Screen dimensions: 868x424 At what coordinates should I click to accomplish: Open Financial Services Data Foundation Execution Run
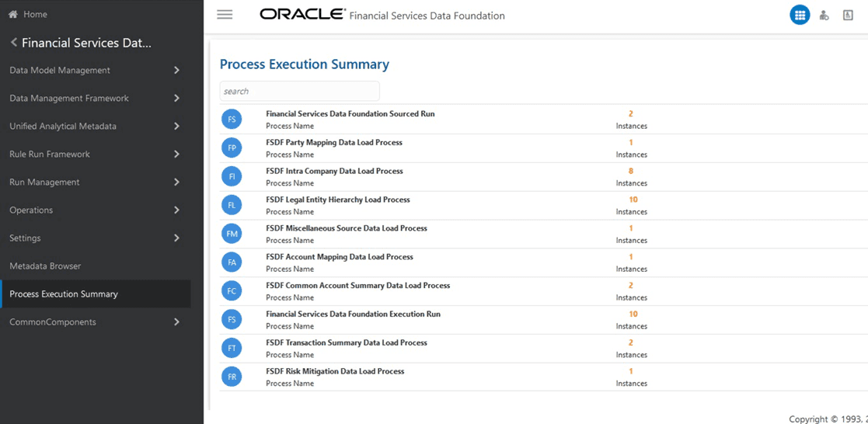tap(353, 315)
